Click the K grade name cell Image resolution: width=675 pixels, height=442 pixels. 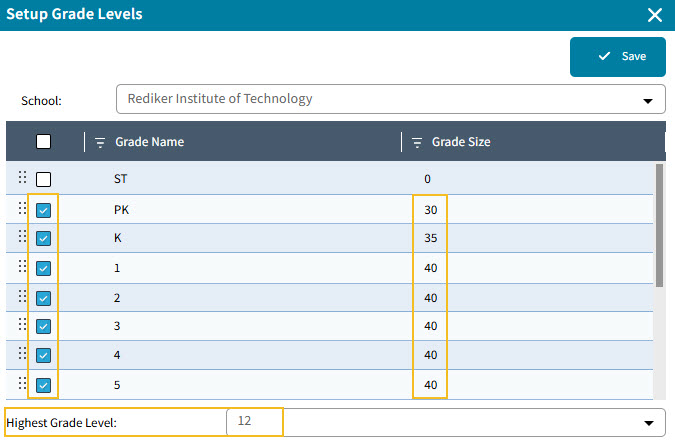[x=118, y=238]
